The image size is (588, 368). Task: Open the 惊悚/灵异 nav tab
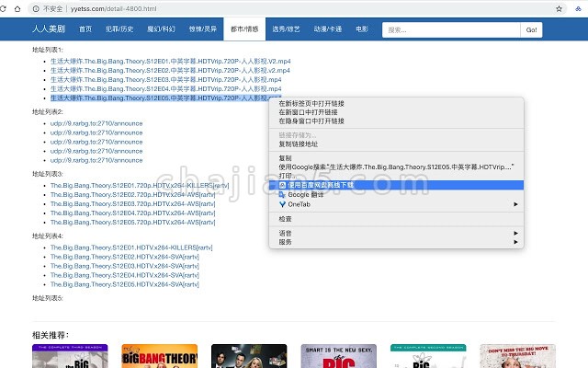[x=202, y=29]
